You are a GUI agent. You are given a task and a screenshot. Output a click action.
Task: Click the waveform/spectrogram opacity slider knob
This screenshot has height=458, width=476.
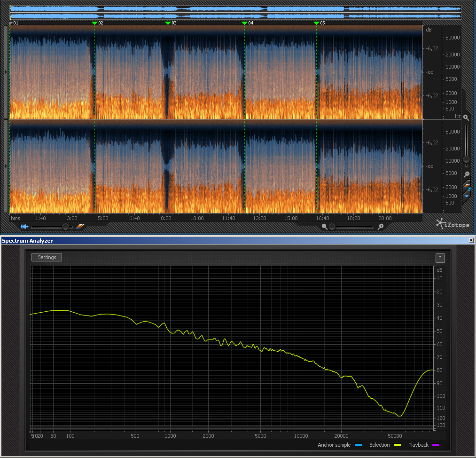pos(65,227)
